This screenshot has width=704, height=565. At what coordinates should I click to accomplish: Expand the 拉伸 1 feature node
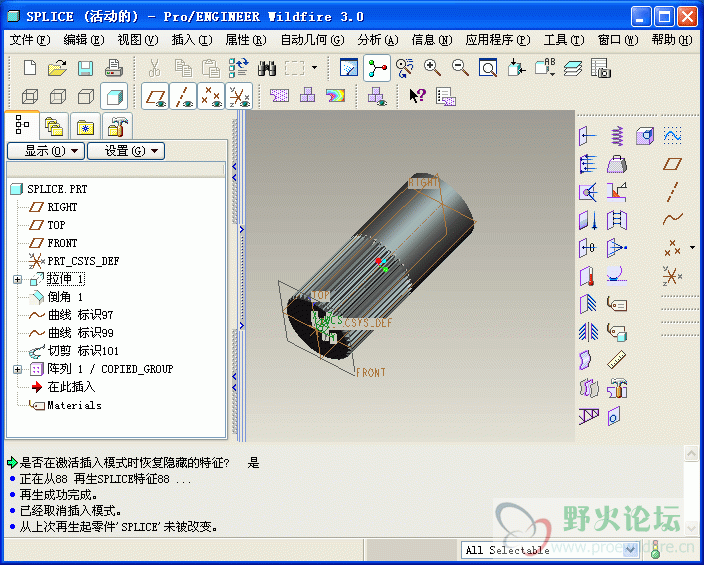(17, 279)
